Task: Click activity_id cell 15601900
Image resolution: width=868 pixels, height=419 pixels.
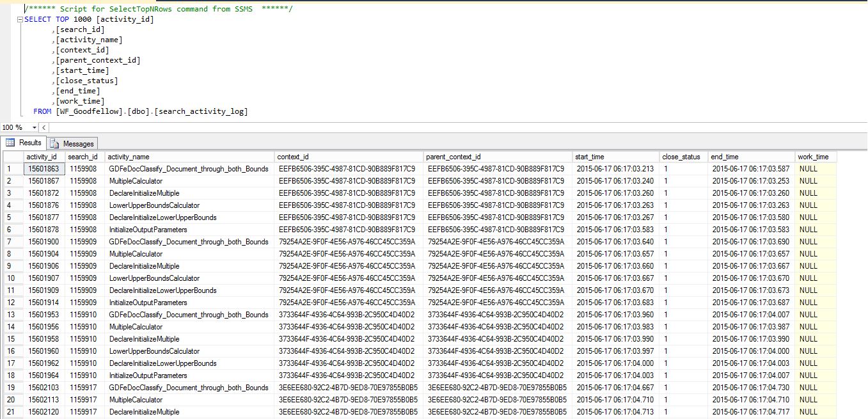Action: [44, 242]
